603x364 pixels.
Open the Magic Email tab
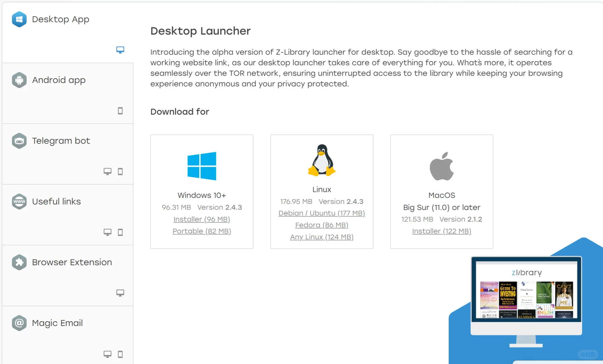click(68, 335)
